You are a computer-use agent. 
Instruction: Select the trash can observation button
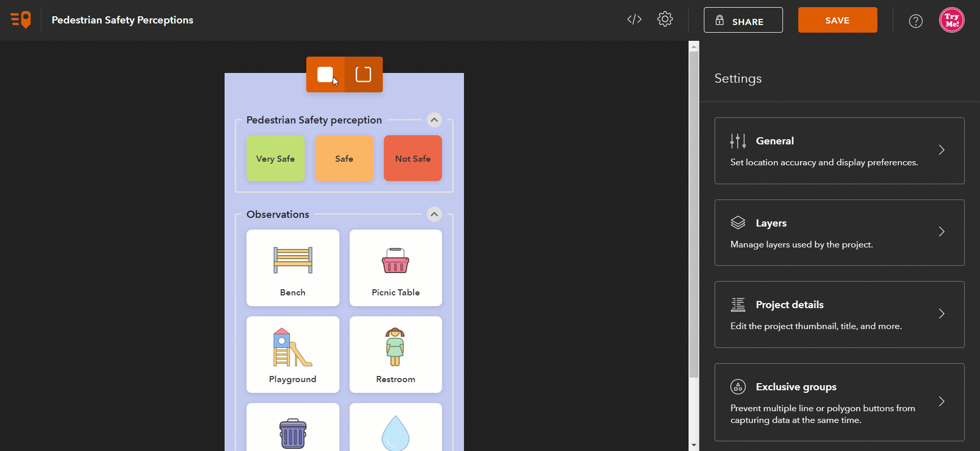(293, 427)
